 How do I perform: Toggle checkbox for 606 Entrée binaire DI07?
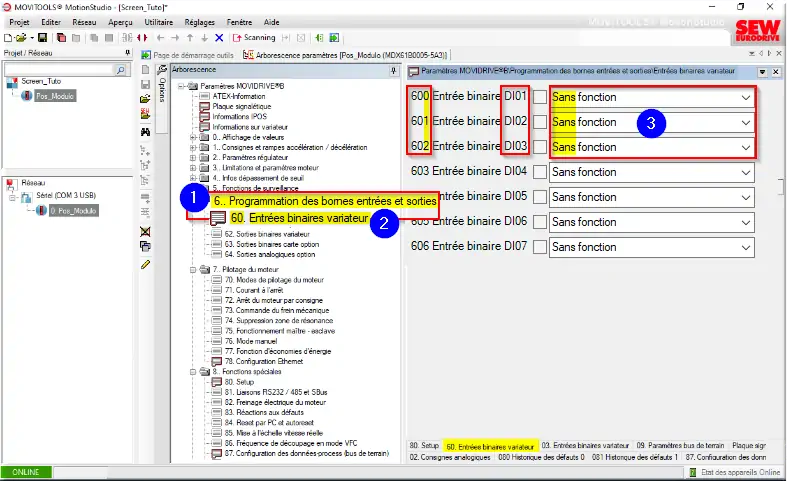tap(540, 247)
